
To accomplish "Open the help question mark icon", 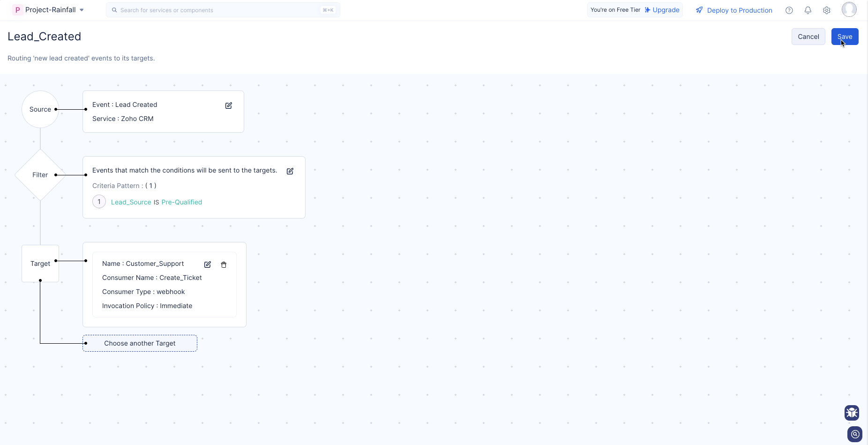I will click(789, 10).
